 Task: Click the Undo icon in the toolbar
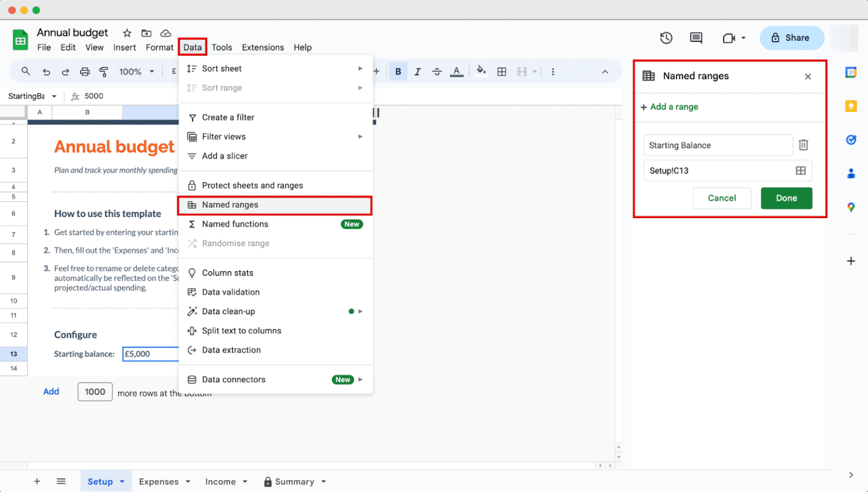click(46, 71)
